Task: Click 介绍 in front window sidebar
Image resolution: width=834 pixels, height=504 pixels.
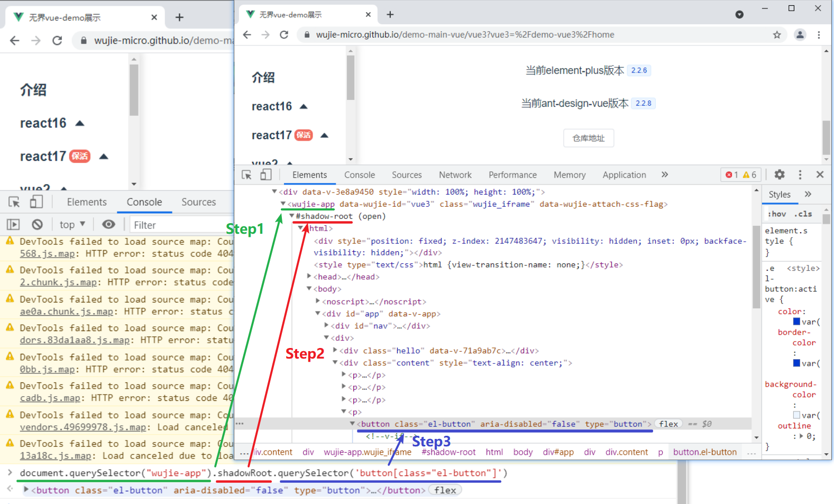Action: point(263,78)
